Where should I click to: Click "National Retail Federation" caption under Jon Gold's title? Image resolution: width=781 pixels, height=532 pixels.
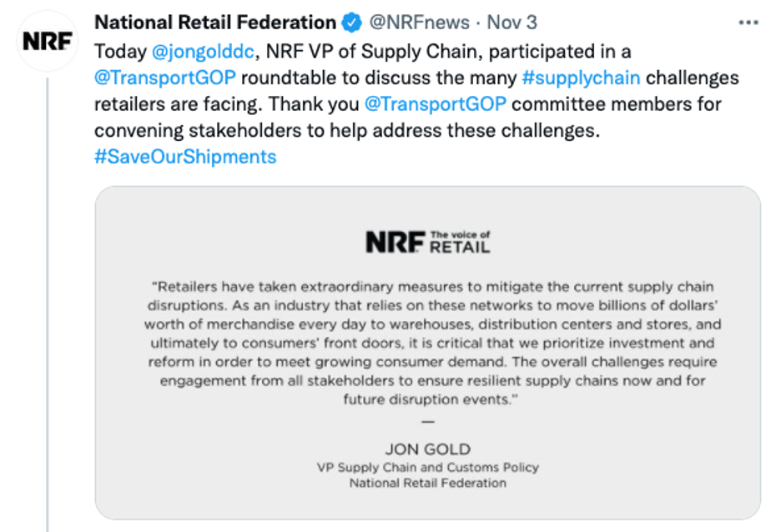click(427, 483)
